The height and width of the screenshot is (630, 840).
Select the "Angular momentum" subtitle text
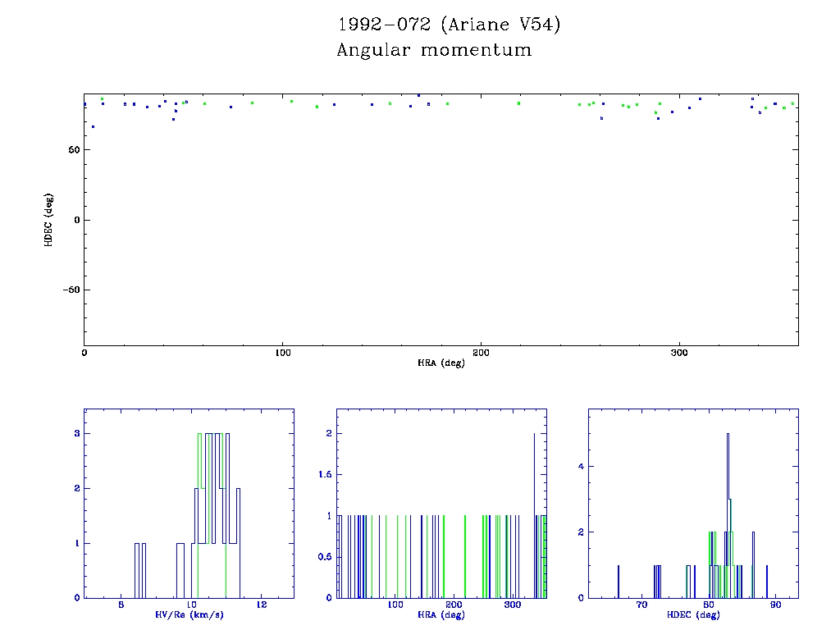pyautogui.click(x=434, y=51)
